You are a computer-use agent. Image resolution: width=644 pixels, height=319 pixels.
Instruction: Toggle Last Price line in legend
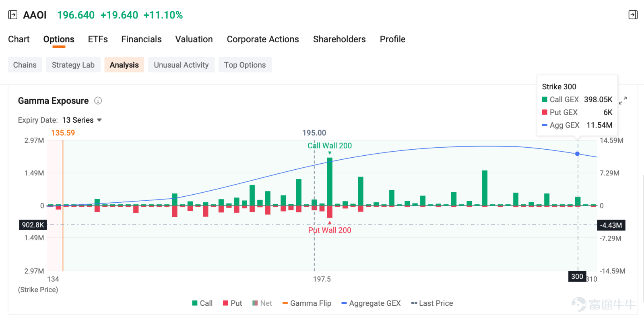432,303
